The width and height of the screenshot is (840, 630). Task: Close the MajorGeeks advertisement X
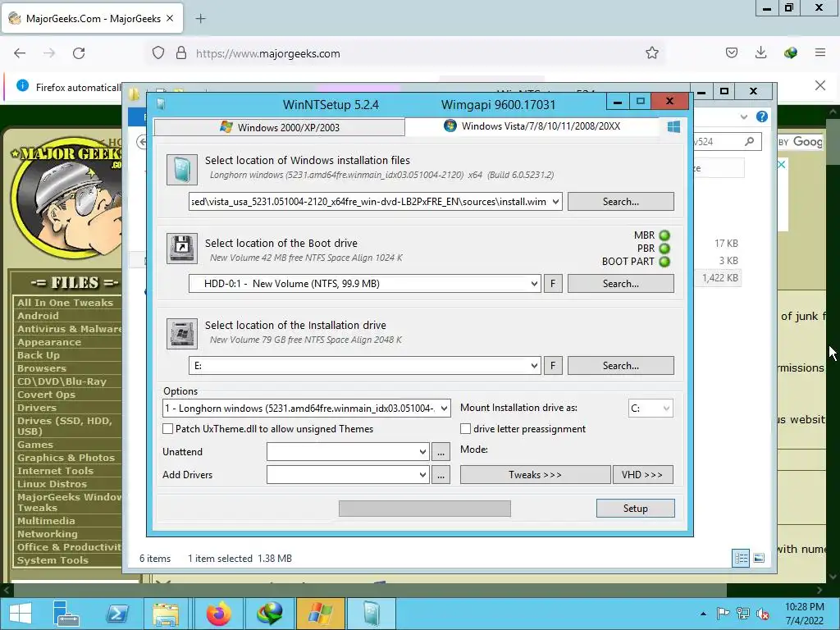click(782, 164)
